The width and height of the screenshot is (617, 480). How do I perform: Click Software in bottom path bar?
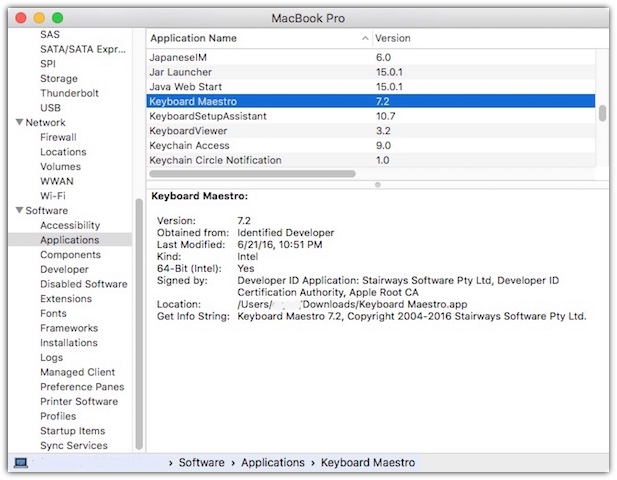(201, 463)
